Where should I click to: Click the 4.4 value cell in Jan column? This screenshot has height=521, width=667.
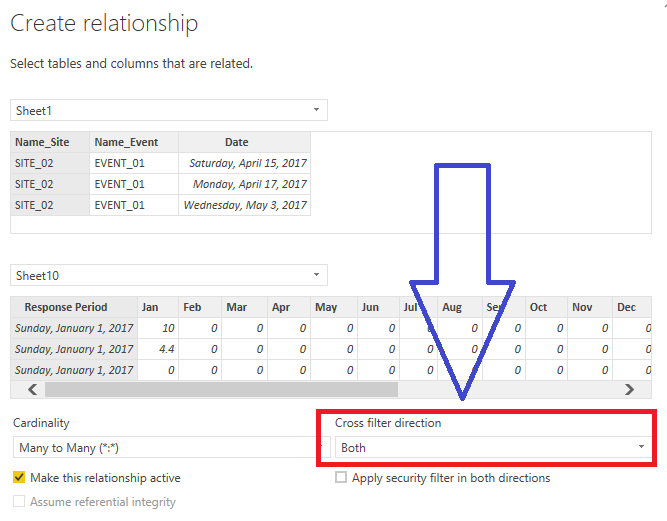159,349
